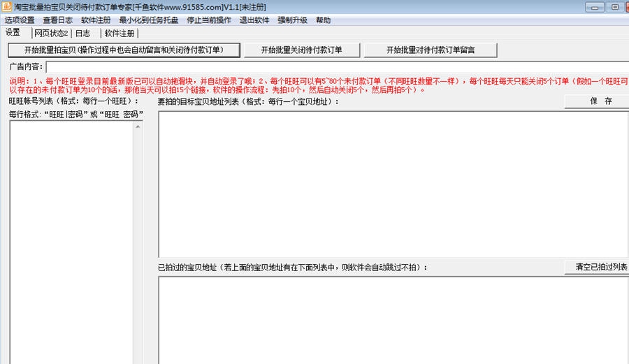Click 强制升级 in menu bar
629x364 pixels.
pyautogui.click(x=292, y=20)
